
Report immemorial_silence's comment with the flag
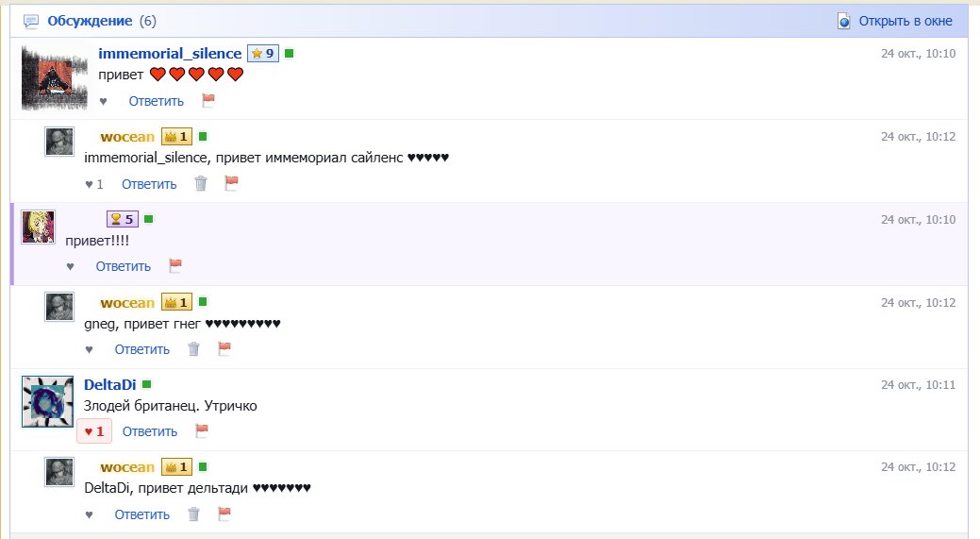[208, 100]
